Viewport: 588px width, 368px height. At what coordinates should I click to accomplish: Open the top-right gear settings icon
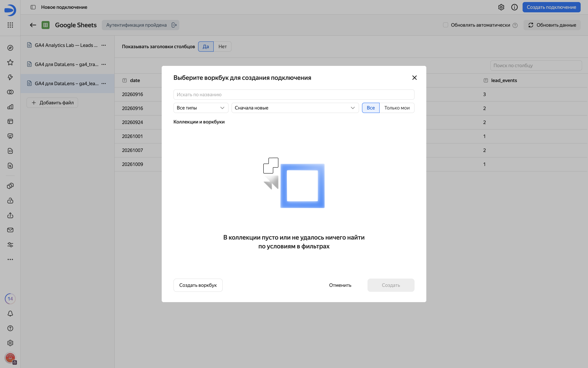coord(501,7)
